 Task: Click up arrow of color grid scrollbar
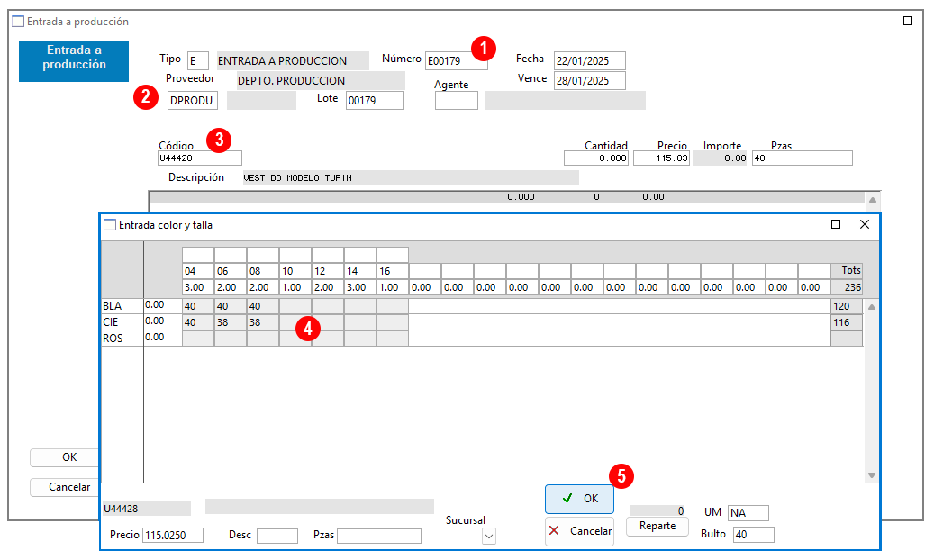pyautogui.click(x=872, y=307)
